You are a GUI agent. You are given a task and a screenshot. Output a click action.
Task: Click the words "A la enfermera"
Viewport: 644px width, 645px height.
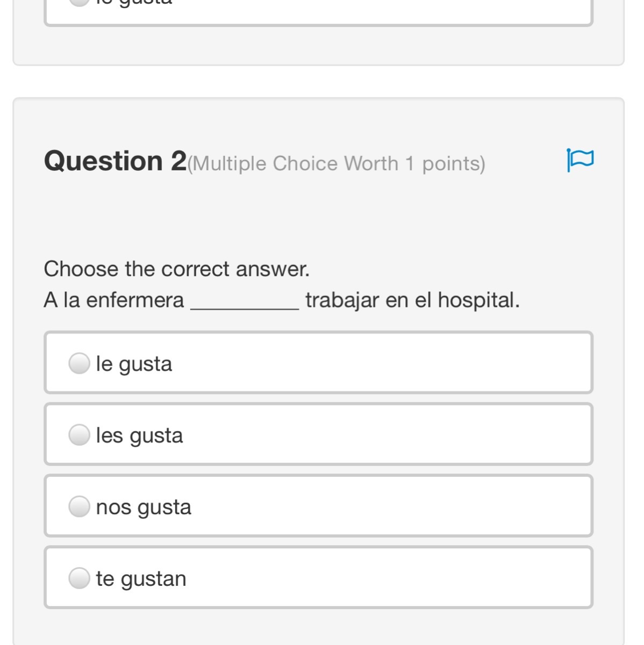[114, 300]
